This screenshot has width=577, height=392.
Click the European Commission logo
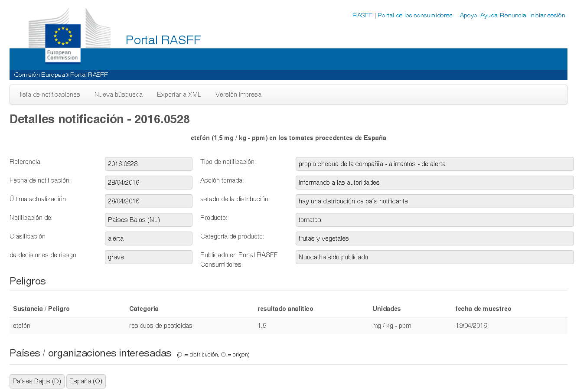63,42
